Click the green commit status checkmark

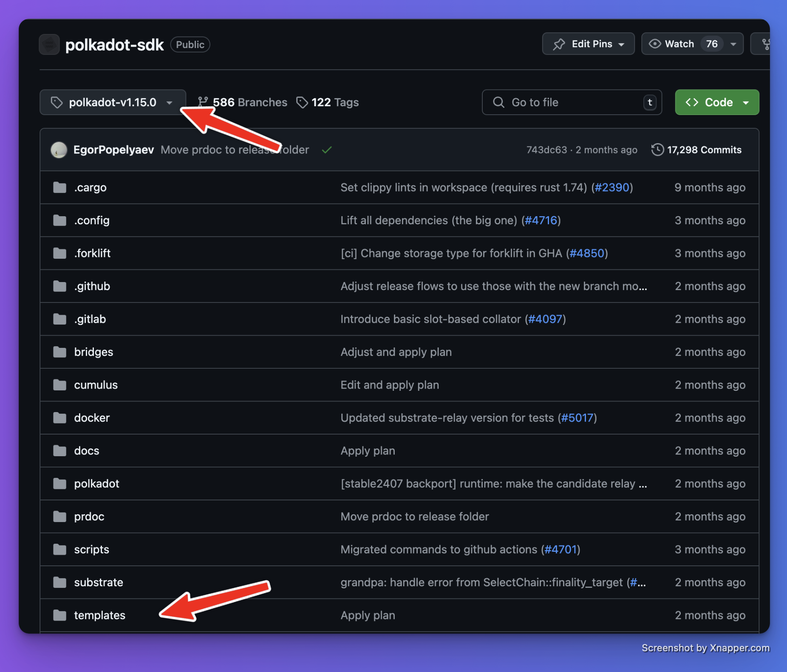point(327,150)
